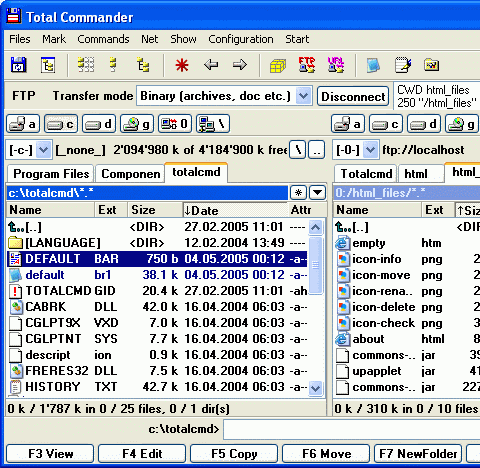Open network neighborhood drive button in left panel

pos(213,124)
